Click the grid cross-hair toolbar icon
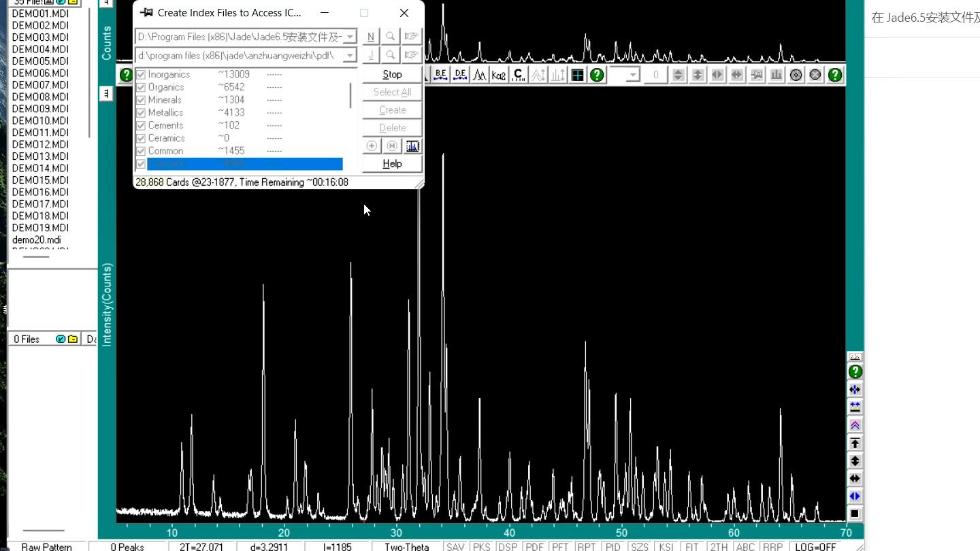Screen dimensions: 980x551 [x=577, y=75]
